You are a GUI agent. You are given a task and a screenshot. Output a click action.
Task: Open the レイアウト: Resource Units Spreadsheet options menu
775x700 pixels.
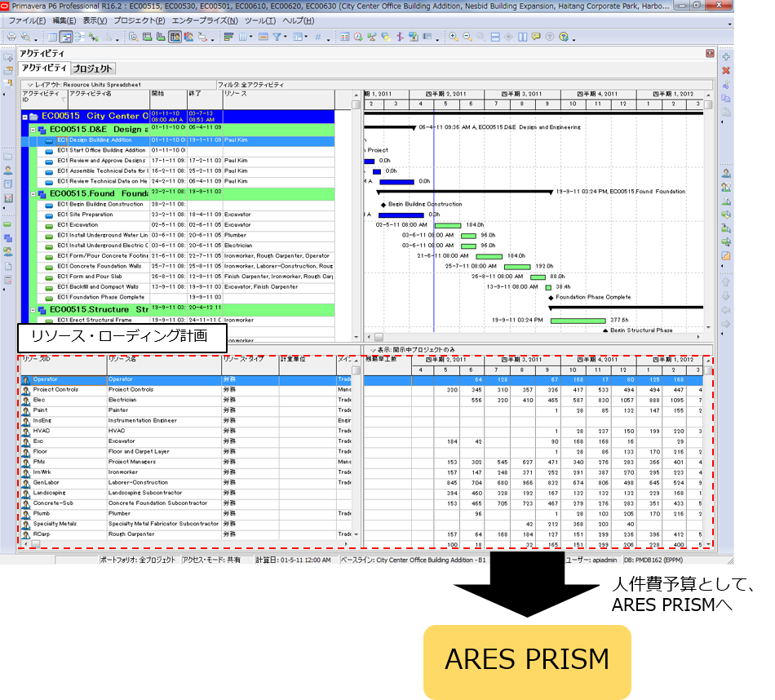83,85
